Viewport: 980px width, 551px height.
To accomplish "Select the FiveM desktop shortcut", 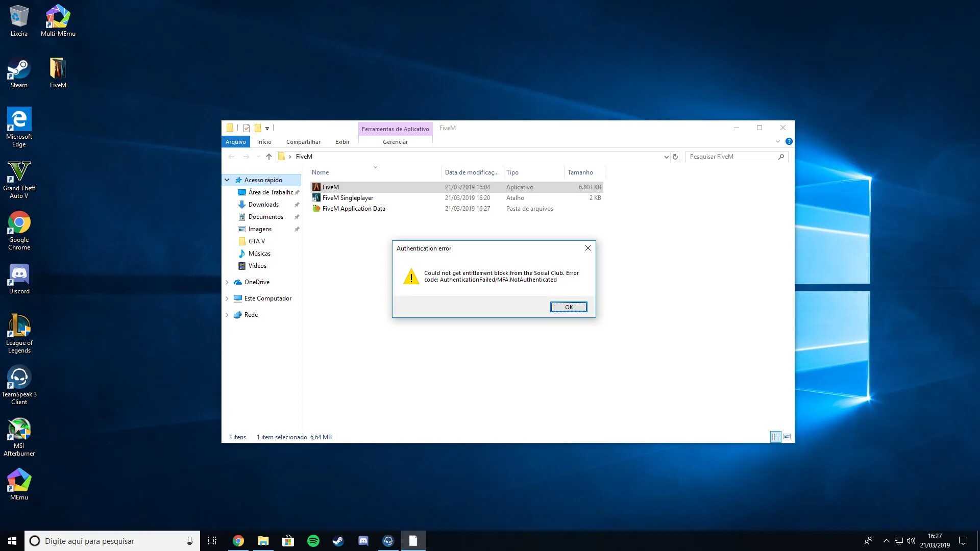I will (x=58, y=72).
